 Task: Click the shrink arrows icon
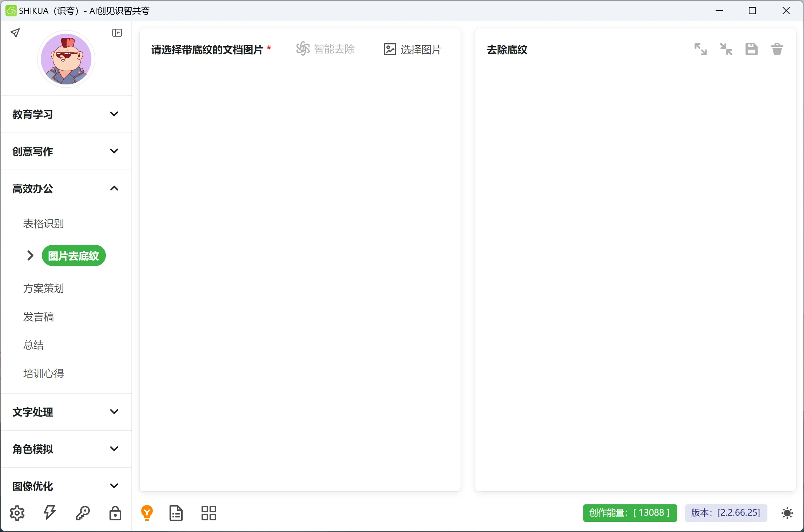726,49
